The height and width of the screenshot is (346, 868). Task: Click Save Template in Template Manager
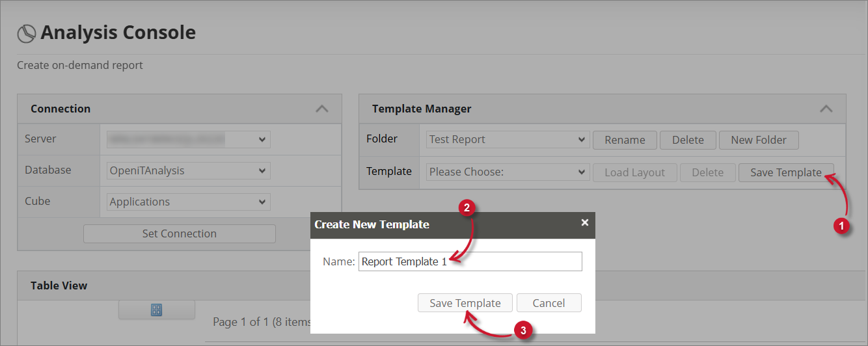click(785, 172)
